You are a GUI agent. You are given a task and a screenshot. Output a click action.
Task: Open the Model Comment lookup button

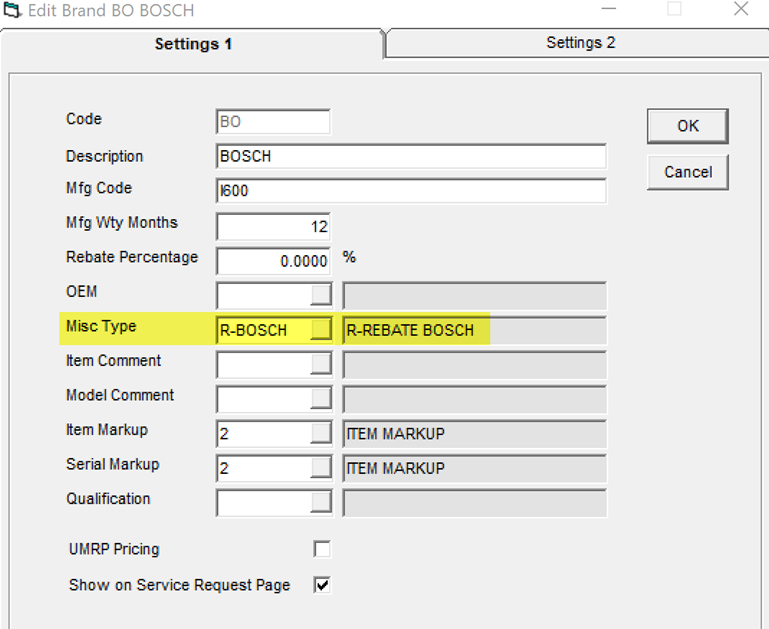[x=321, y=398]
